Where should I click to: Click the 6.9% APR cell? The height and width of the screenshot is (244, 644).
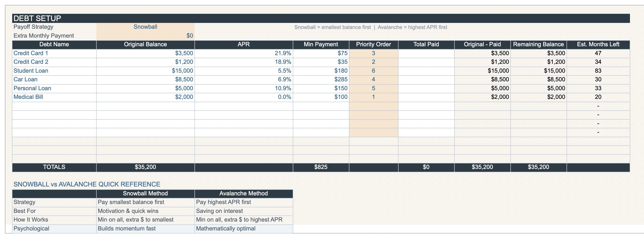244,80
